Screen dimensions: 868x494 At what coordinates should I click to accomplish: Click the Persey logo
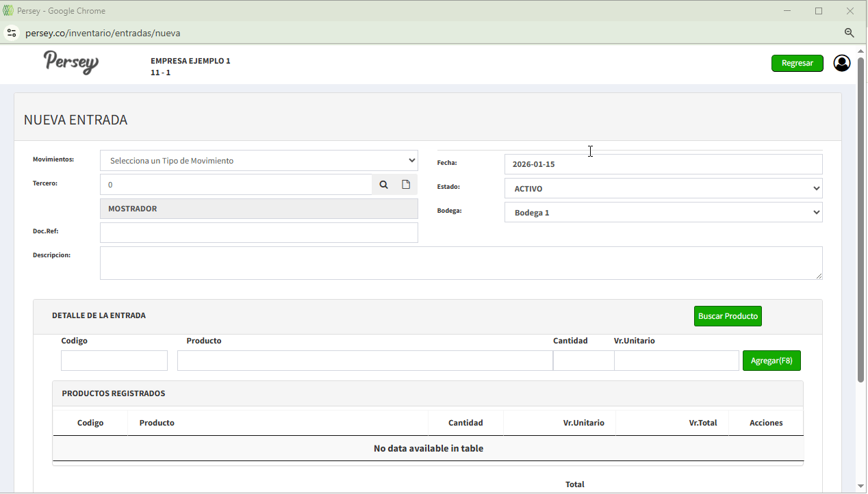[71, 62]
